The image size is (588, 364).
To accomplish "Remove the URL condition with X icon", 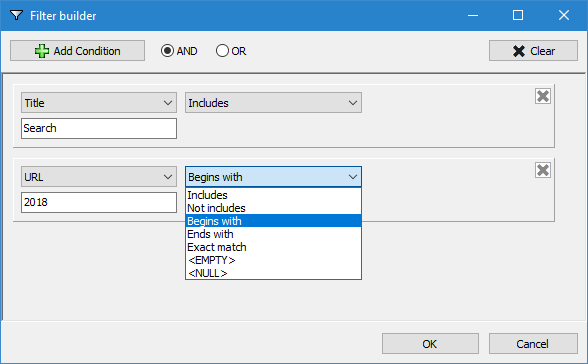I will click(x=543, y=170).
